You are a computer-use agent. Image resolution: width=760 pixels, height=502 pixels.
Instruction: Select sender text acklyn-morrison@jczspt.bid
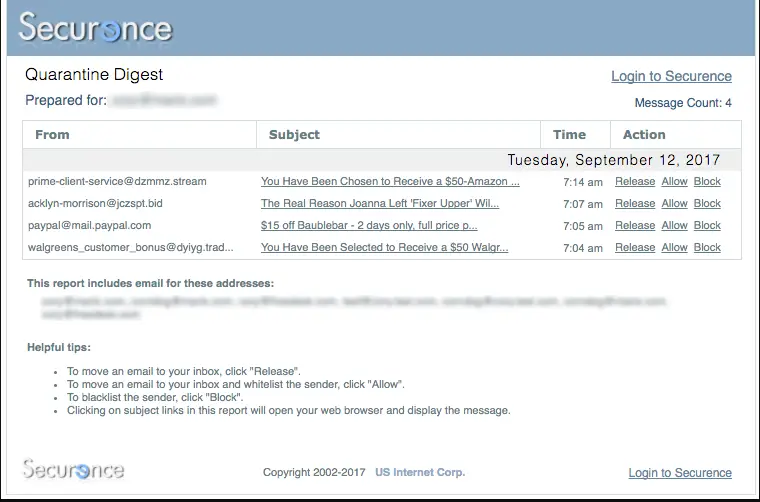point(95,203)
